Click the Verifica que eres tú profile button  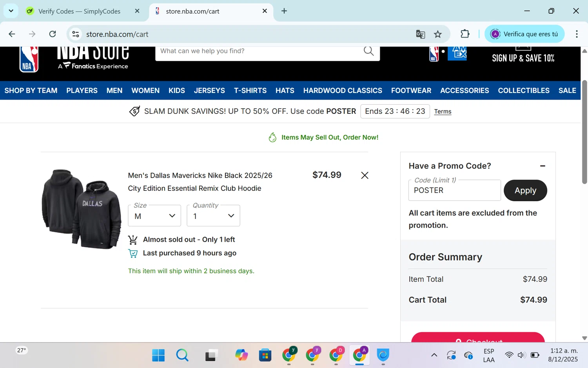tap(524, 34)
